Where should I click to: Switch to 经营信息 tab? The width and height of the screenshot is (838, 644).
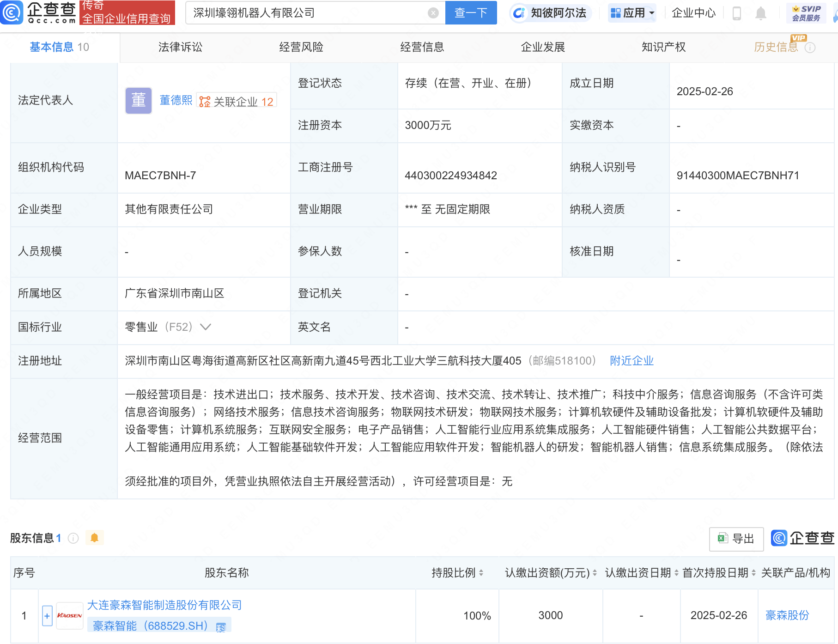pyautogui.click(x=422, y=47)
